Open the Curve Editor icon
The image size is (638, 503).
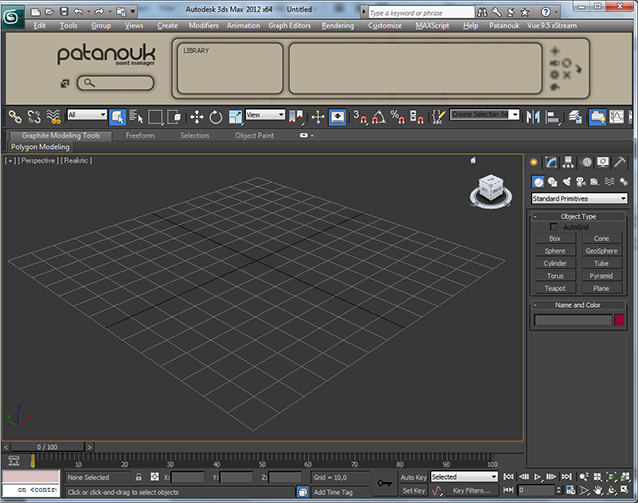click(617, 117)
